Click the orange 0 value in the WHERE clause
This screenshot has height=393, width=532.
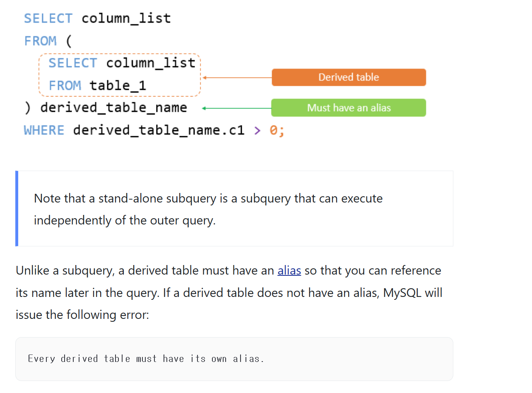coord(274,130)
